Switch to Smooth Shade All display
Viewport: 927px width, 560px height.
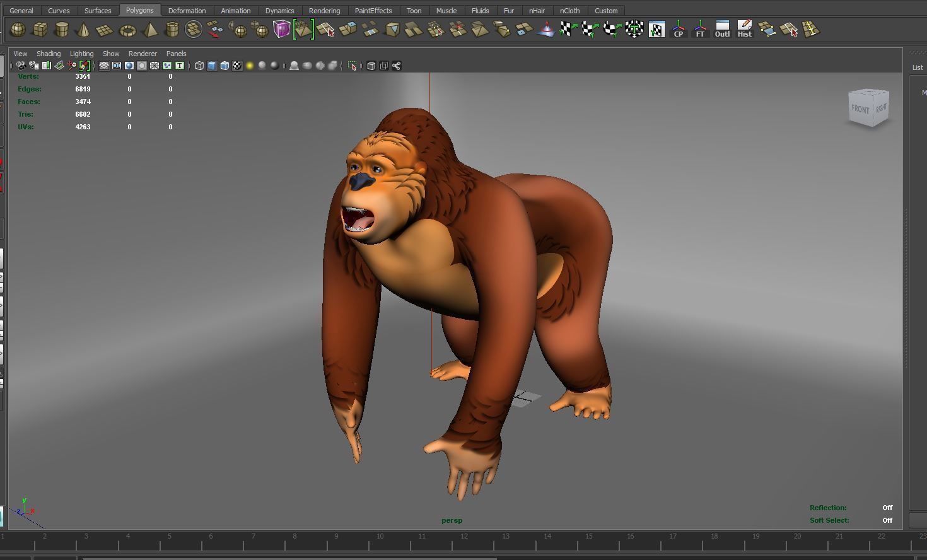[212, 66]
